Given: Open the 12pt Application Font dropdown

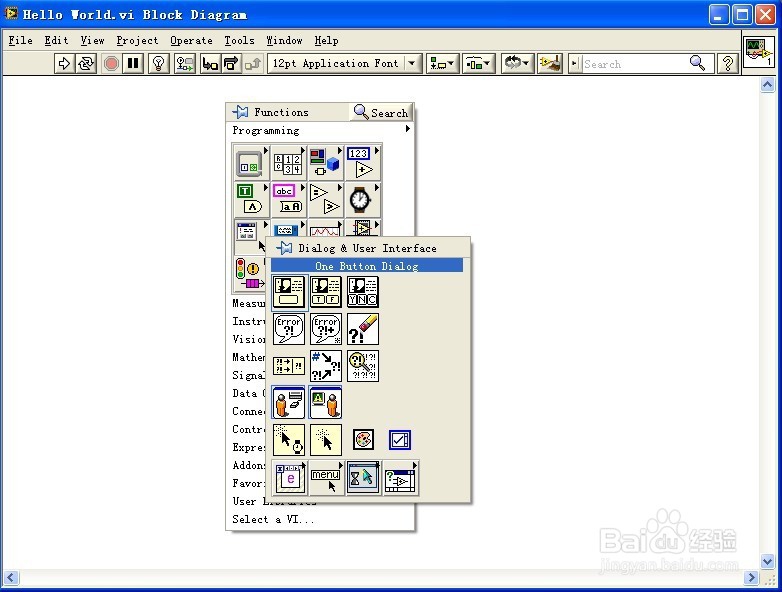Looking at the screenshot, I should [345, 63].
